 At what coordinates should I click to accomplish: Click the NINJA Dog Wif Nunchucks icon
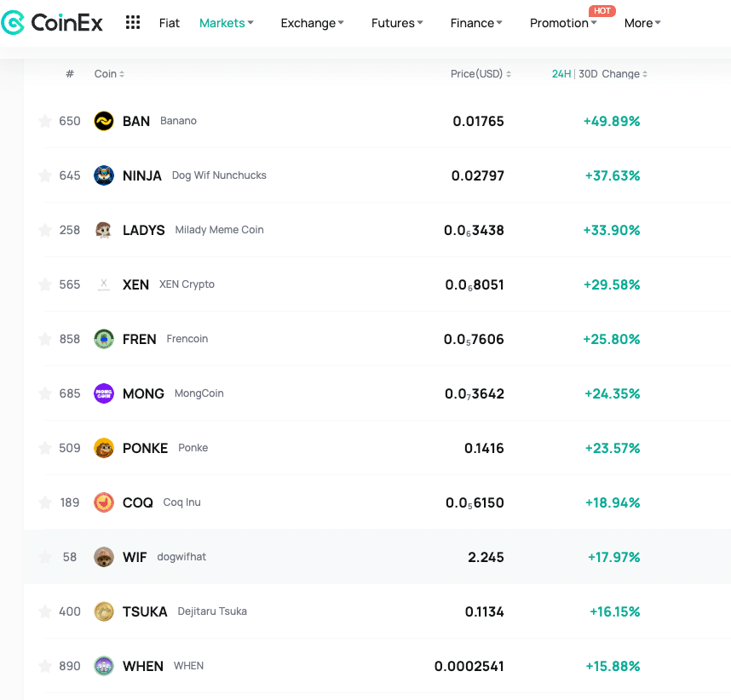(x=104, y=175)
